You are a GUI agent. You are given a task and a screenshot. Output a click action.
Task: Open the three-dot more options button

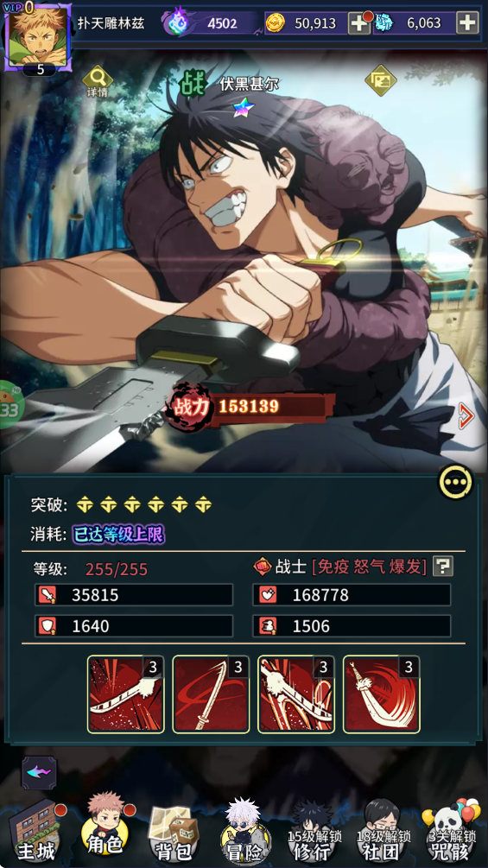(x=456, y=482)
